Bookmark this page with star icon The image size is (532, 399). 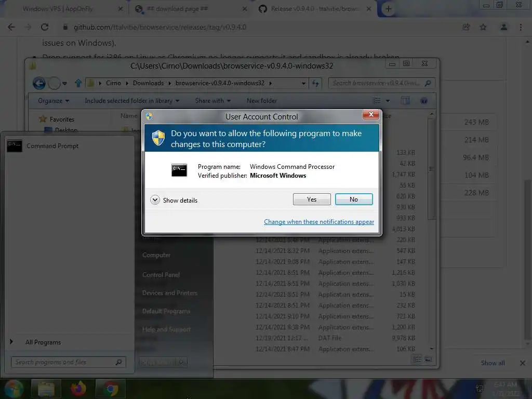[x=483, y=27]
